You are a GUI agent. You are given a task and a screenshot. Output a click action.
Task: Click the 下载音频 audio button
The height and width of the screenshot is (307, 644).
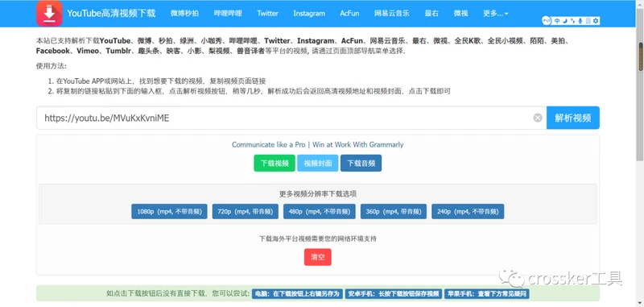click(361, 163)
